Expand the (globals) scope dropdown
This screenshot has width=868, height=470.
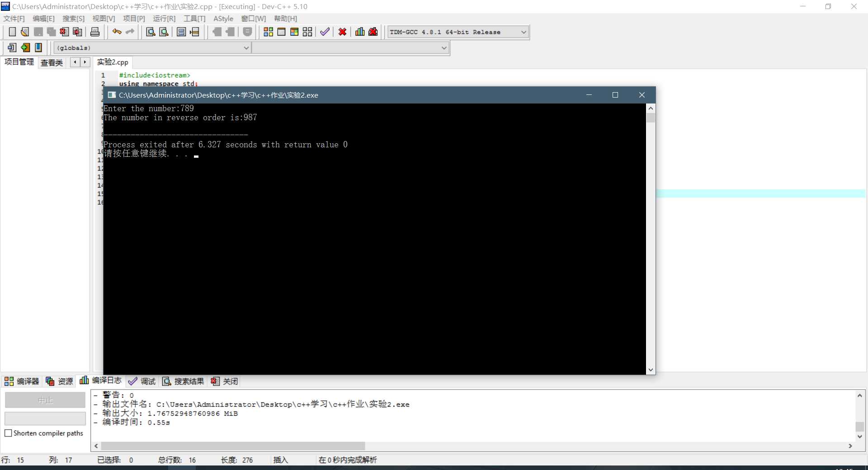coord(246,48)
